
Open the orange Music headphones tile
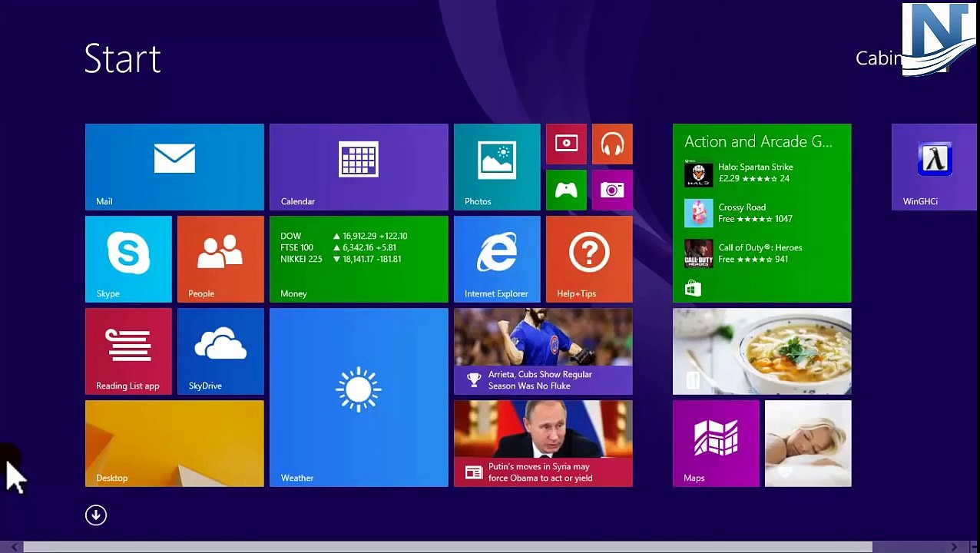(x=612, y=144)
